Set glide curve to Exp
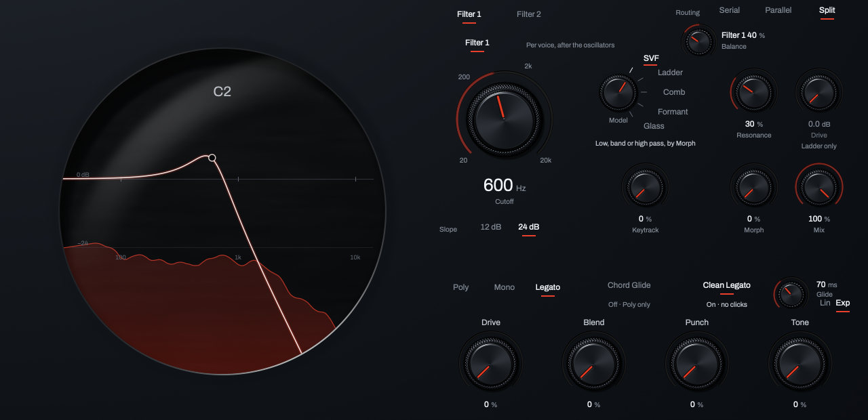This screenshot has height=420, width=868. coord(843,303)
